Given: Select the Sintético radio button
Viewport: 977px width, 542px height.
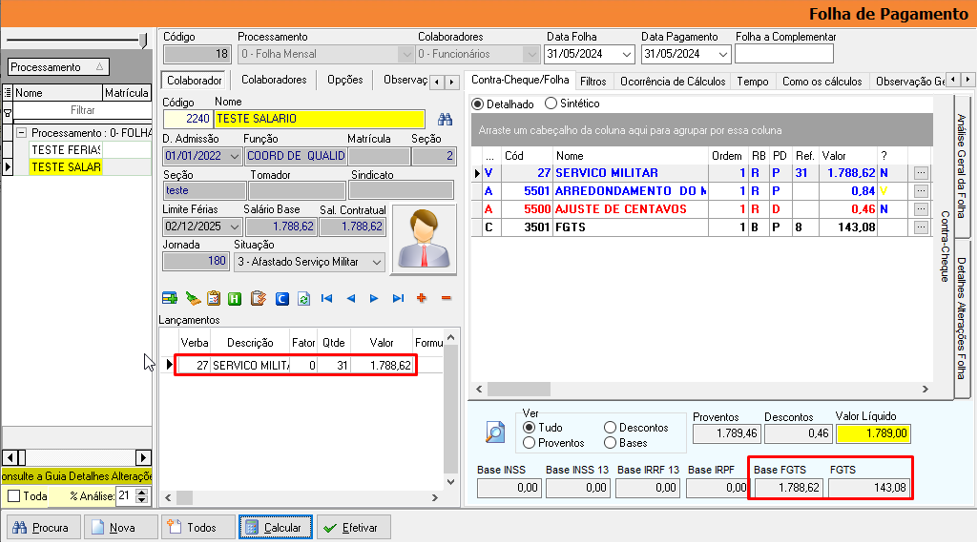Looking at the screenshot, I should (x=551, y=103).
